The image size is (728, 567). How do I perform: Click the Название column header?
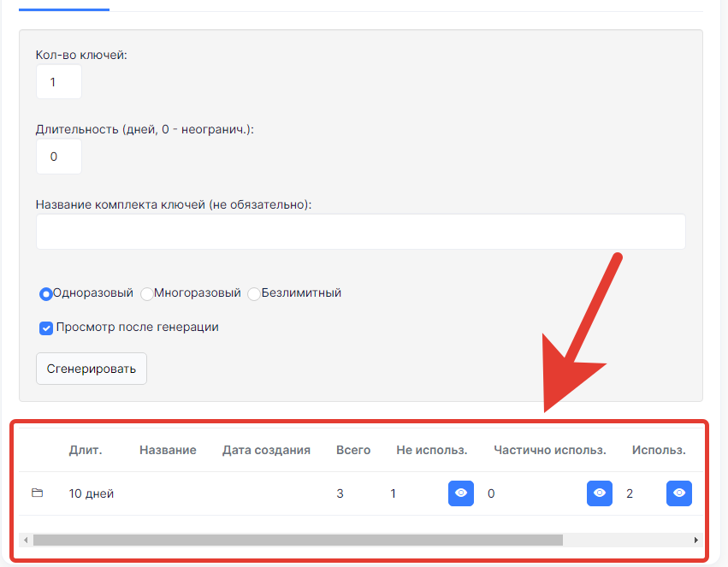pyautogui.click(x=168, y=450)
